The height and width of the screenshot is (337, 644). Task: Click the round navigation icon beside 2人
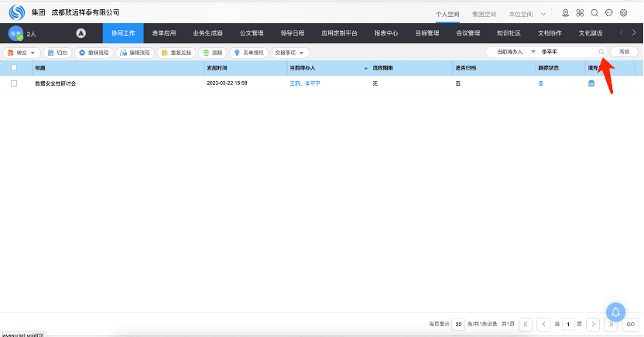pyautogui.click(x=81, y=33)
